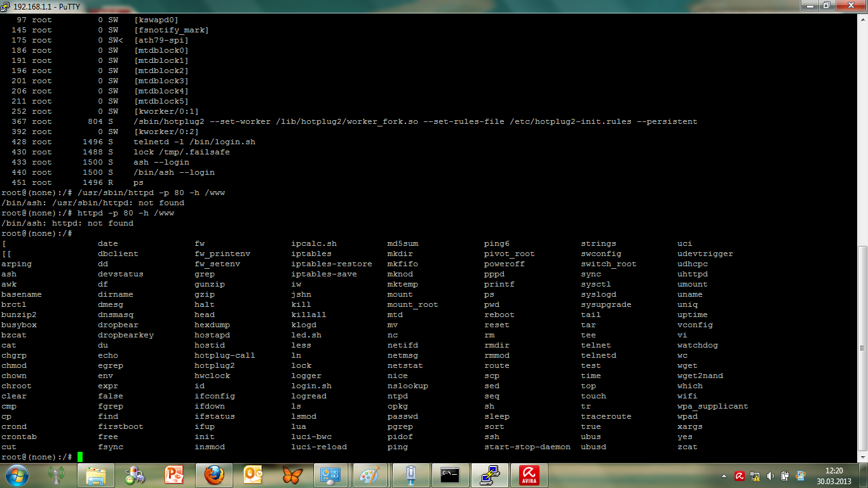This screenshot has width=868, height=488.
Task: Open Windows Explorer from the taskbar
Action: tap(95, 475)
